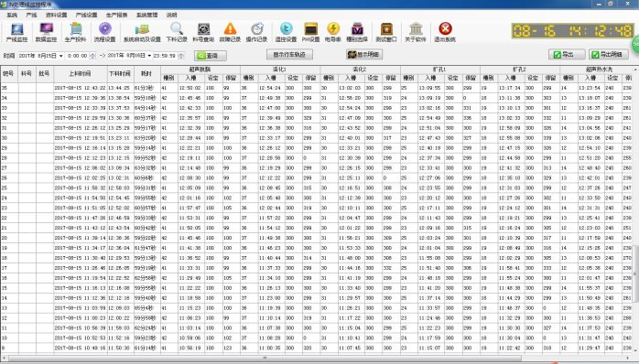Open the PH设置 toolbar icon
The height and width of the screenshot is (364, 639).
point(310,32)
